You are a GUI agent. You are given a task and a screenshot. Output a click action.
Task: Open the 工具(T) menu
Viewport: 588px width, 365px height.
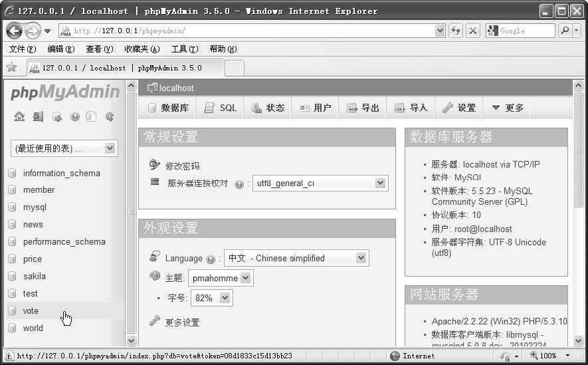click(x=185, y=49)
